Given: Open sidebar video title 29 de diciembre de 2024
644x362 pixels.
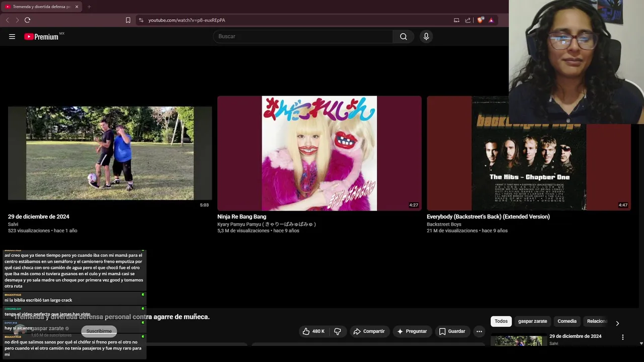Looking at the screenshot, I should 575,336.
